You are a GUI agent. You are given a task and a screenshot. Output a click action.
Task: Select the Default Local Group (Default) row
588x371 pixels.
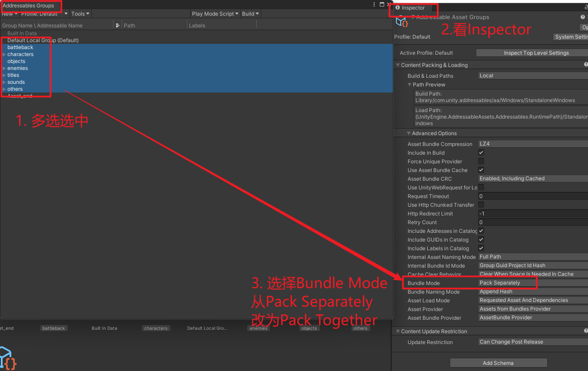[x=196, y=40]
